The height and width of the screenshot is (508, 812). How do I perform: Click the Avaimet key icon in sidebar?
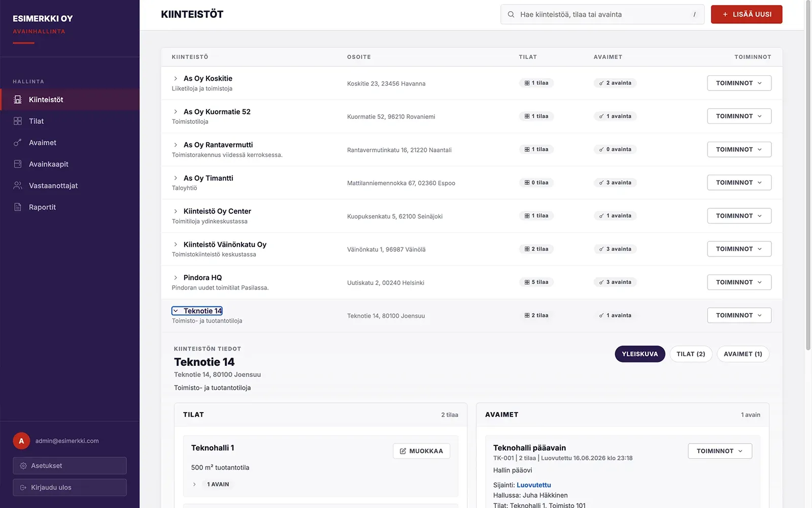point(18,143)
